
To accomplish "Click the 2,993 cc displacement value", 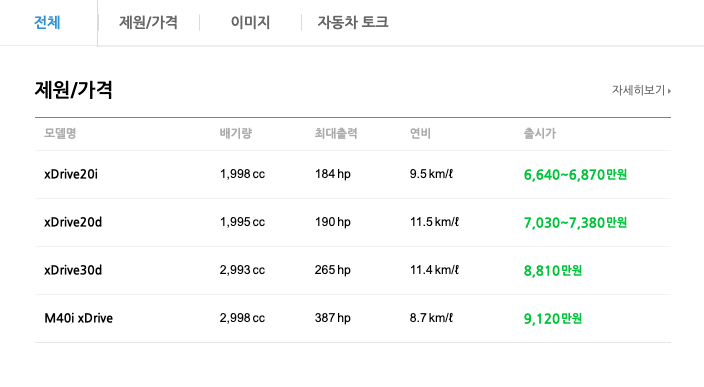I will (242, 270).
